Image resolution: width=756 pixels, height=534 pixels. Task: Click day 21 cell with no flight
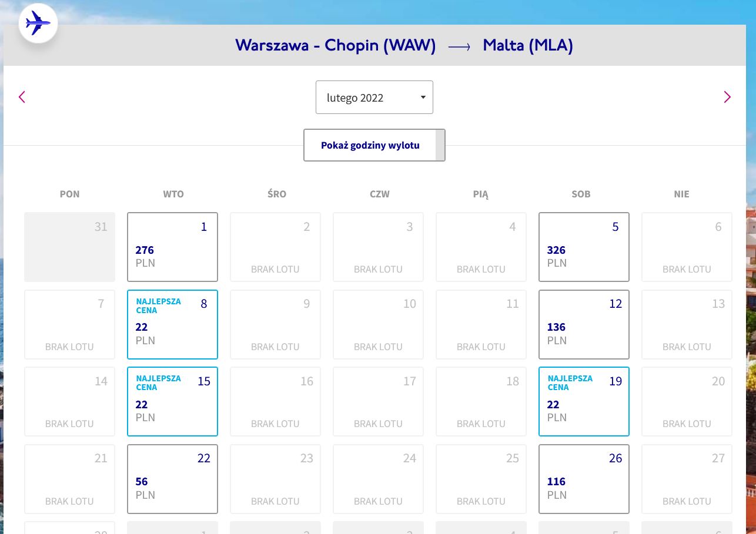[69, 479]
